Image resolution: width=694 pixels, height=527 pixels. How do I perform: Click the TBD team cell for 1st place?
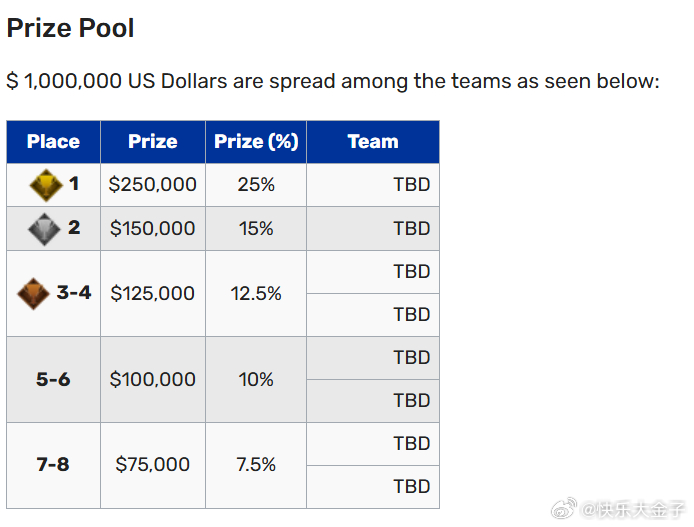tap(411, 185)
